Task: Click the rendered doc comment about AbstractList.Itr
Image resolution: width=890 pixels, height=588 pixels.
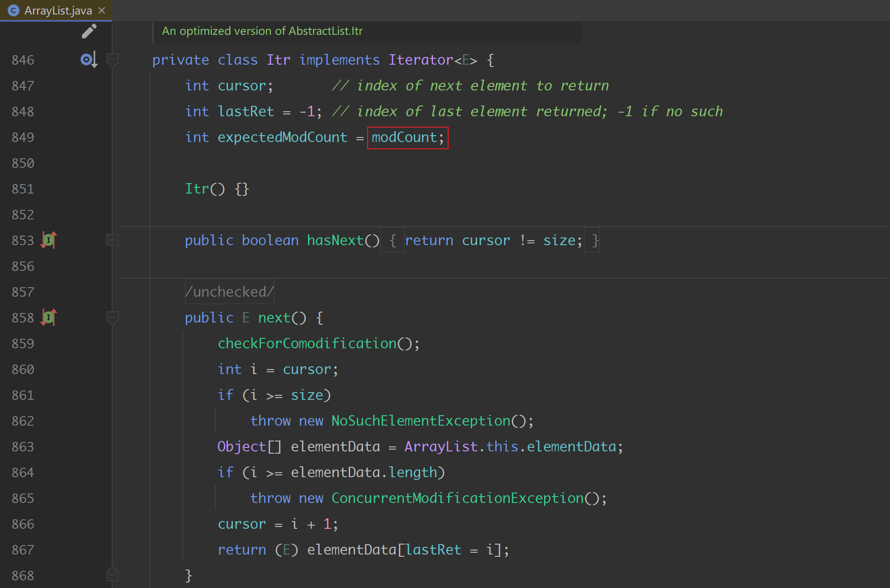Action: pos(262,31)
